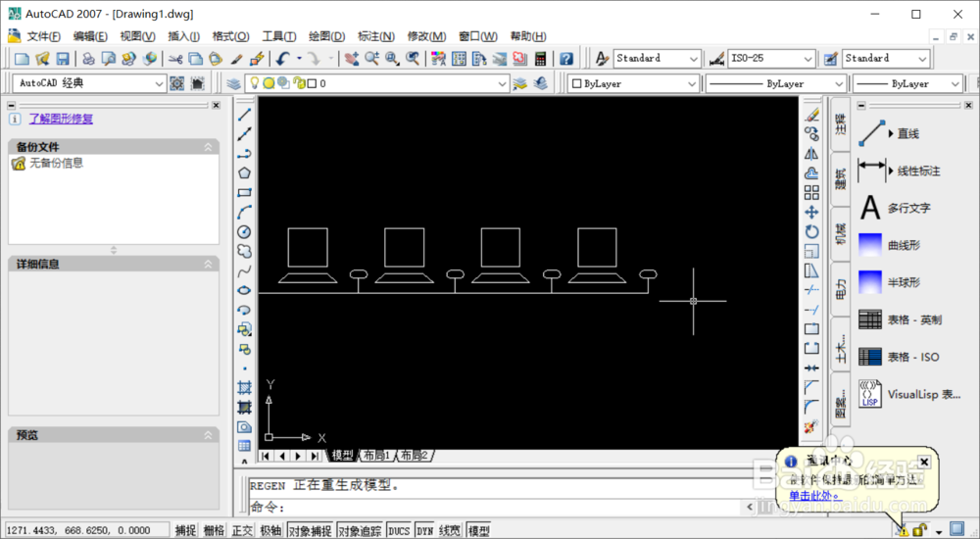Image resolution: width=980 pixels, height=539 pixels.
Task: Collapse the 详细信息 section
Action: [x=208, y=265]
